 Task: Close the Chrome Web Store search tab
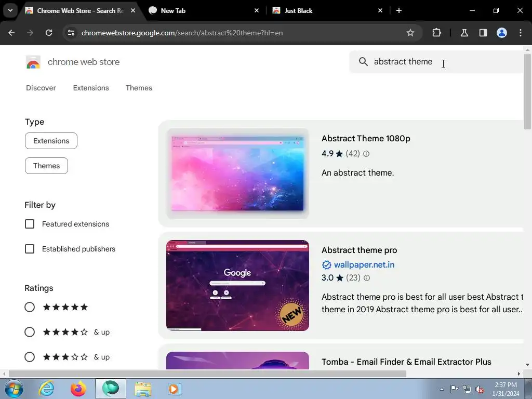pos(133,10)
